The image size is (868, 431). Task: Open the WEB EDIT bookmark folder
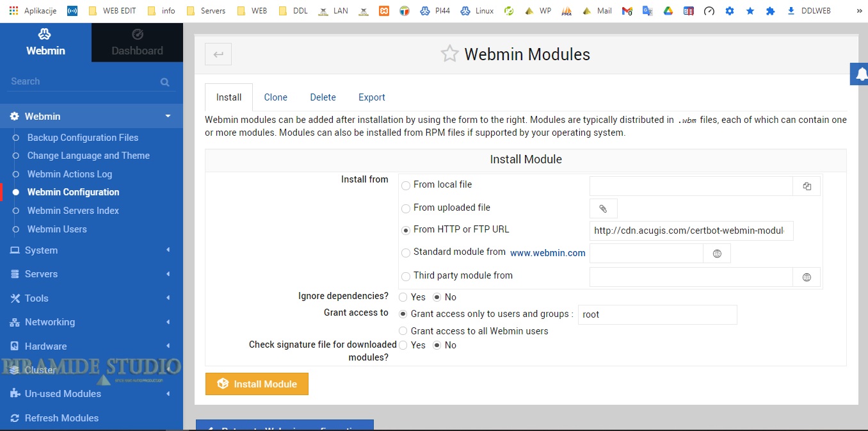tap(114, 11)
